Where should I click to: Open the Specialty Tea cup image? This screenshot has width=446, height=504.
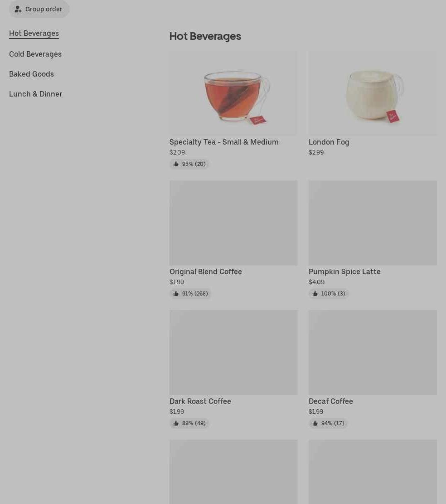(x=233, y=93)
